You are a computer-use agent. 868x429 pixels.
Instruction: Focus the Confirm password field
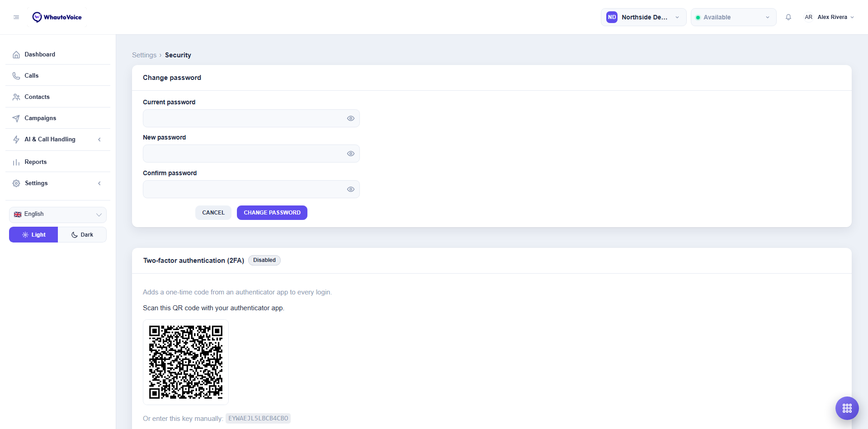tap(251, 189)
